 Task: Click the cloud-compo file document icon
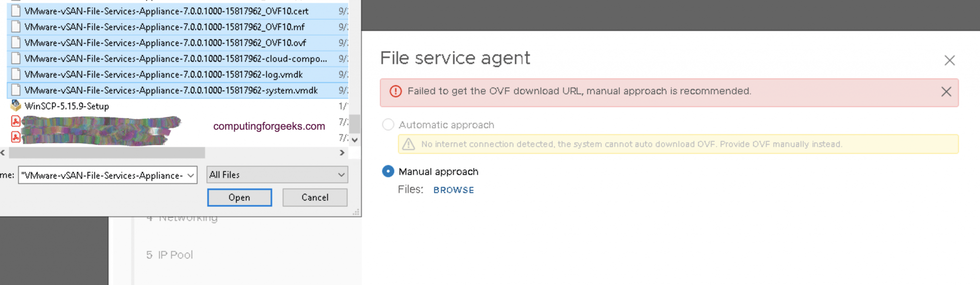(x=16, y=58)
